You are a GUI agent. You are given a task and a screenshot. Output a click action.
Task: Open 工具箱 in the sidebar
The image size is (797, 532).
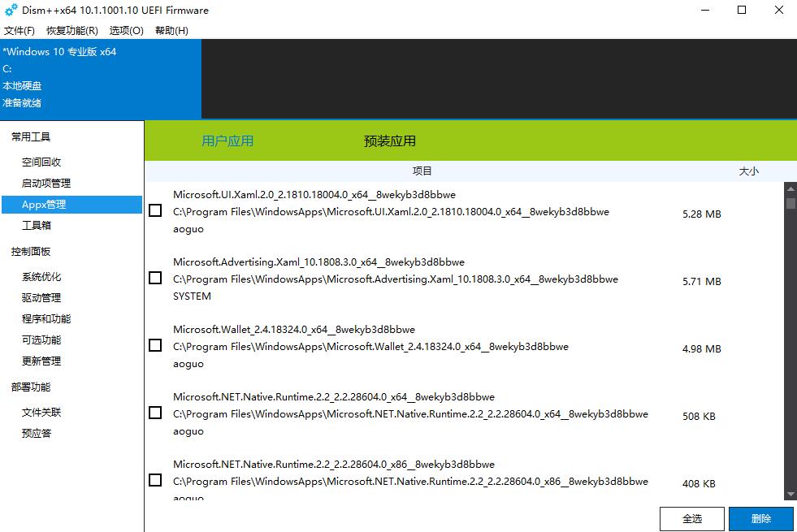click(x=36, y=225)
